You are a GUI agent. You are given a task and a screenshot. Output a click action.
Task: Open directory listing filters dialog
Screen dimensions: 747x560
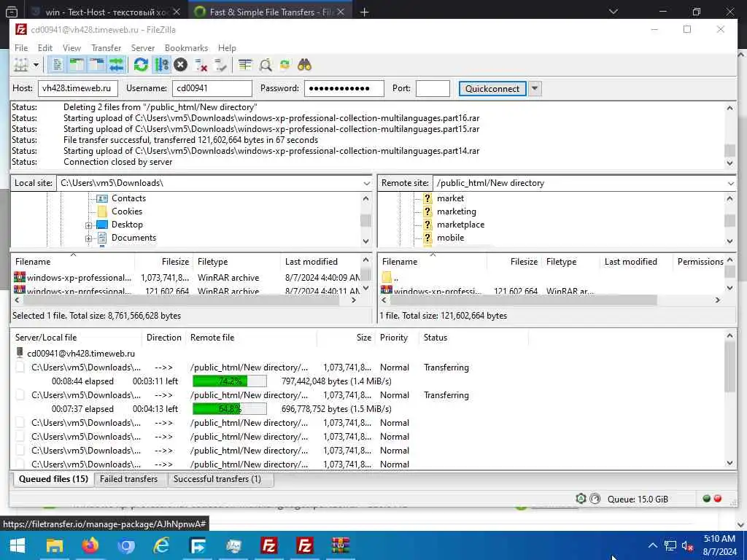point(245,65)
